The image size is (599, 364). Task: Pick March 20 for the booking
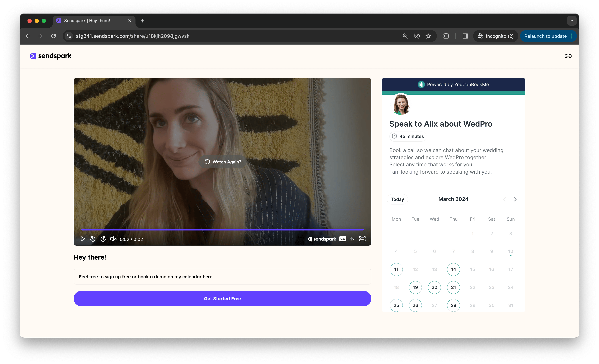(x=434, y=287)
